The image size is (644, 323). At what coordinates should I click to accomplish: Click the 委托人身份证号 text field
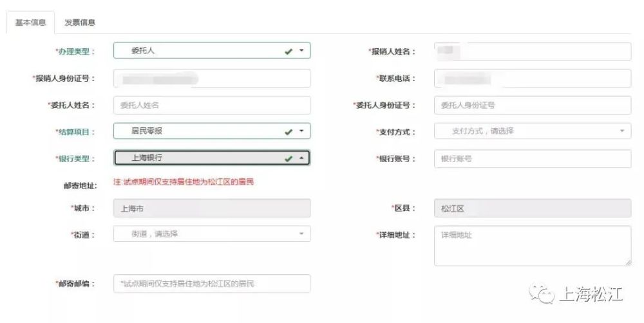coord(532,105)
